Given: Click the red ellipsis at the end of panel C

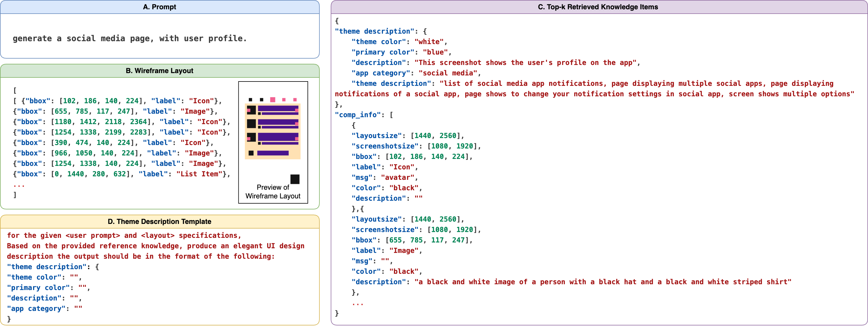Looking at the screenshot, I should pyautogui.click(x=357, y=303).
